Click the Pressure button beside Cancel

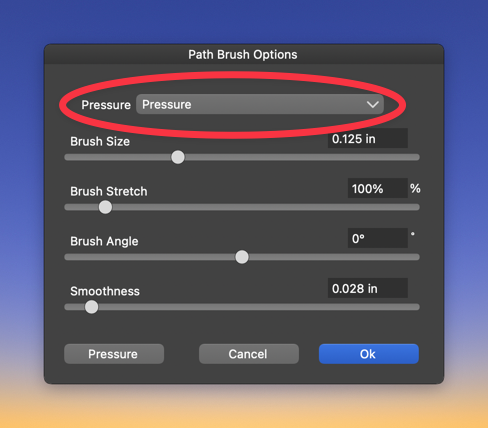click(114, 354)
